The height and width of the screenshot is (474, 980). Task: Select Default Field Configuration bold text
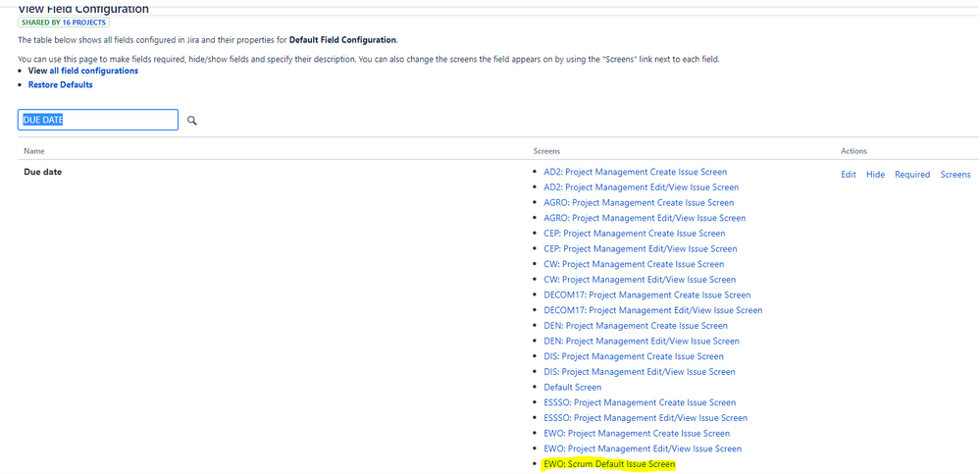pos(342,40)
